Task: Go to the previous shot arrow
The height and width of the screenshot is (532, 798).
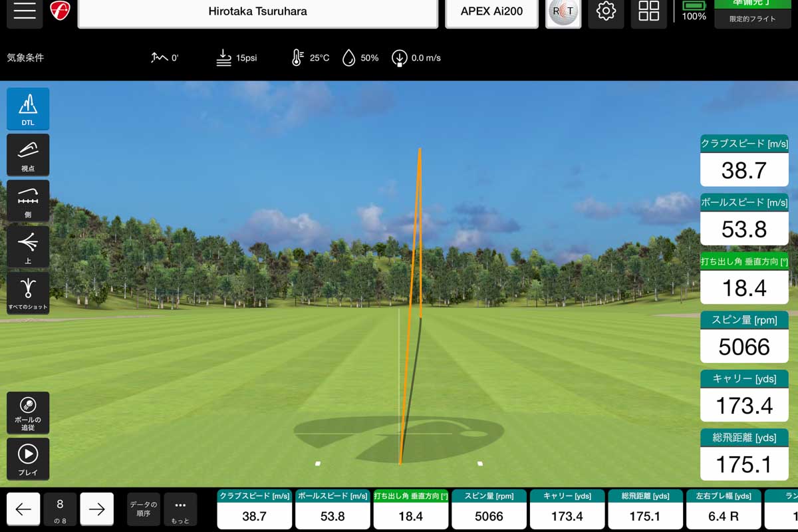Action: point(23,509)
